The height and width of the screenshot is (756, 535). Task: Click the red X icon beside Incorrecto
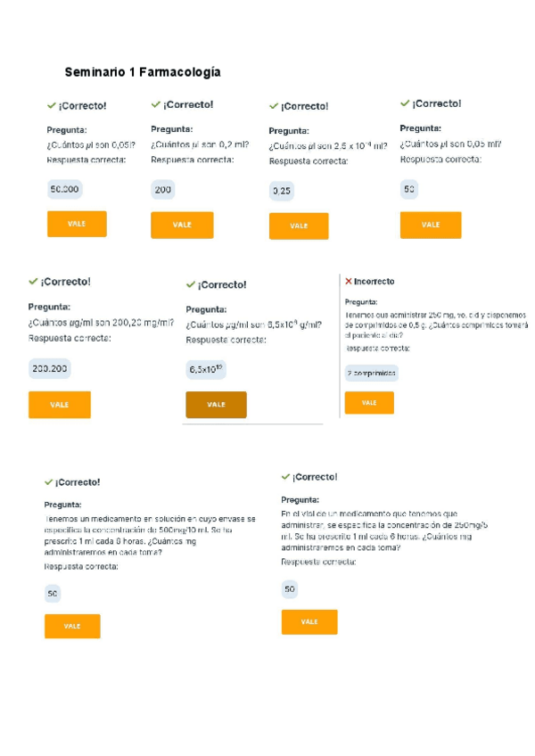pos(348,281)
